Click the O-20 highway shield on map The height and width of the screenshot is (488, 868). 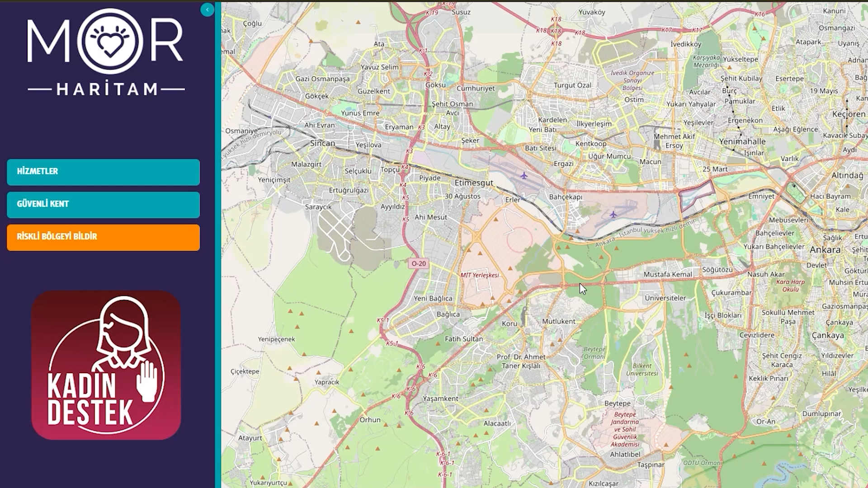419,263
